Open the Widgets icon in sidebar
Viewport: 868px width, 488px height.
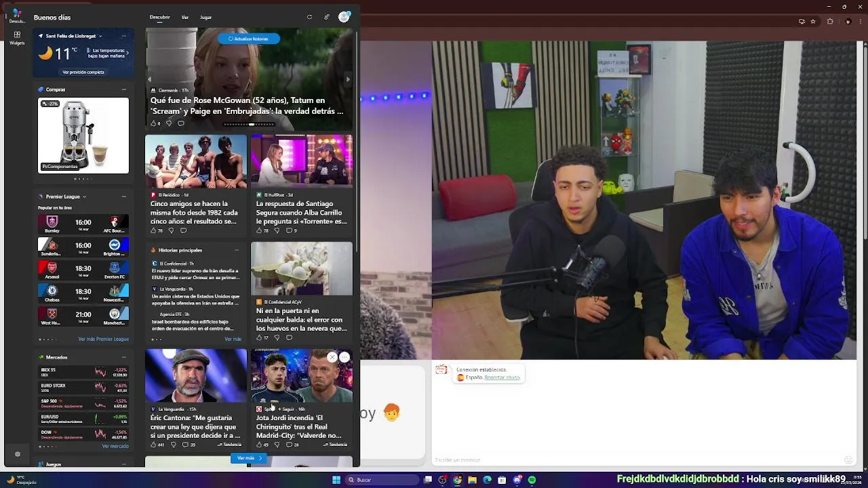coord(17,37)
